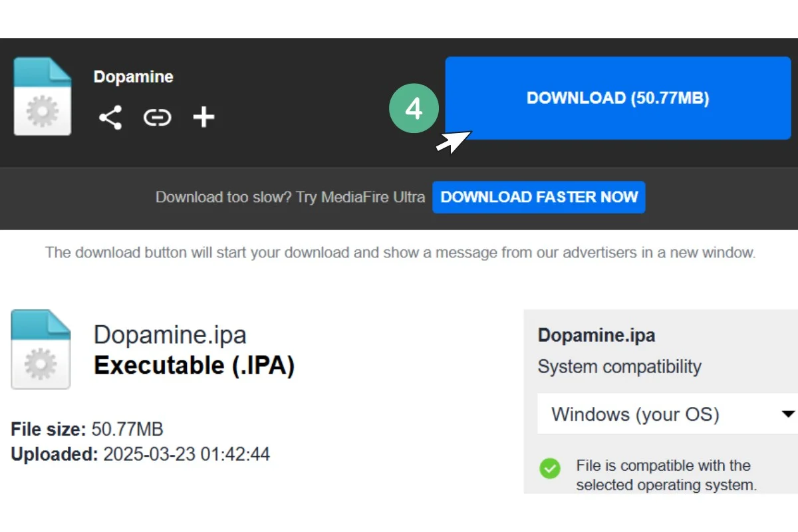This screenshot has width=798, height=532.
Task: Click the green compatibility checkmark icon
Action: pos(550,469)
